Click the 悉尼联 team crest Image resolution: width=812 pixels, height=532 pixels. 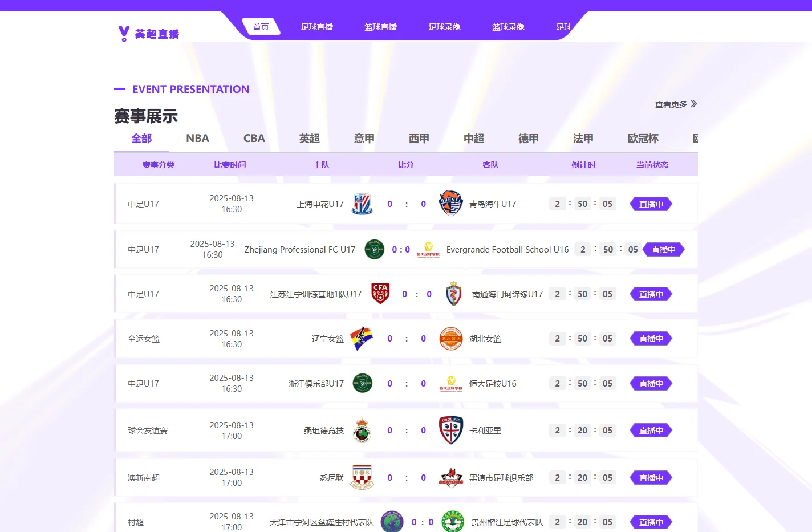click(362, 477)
